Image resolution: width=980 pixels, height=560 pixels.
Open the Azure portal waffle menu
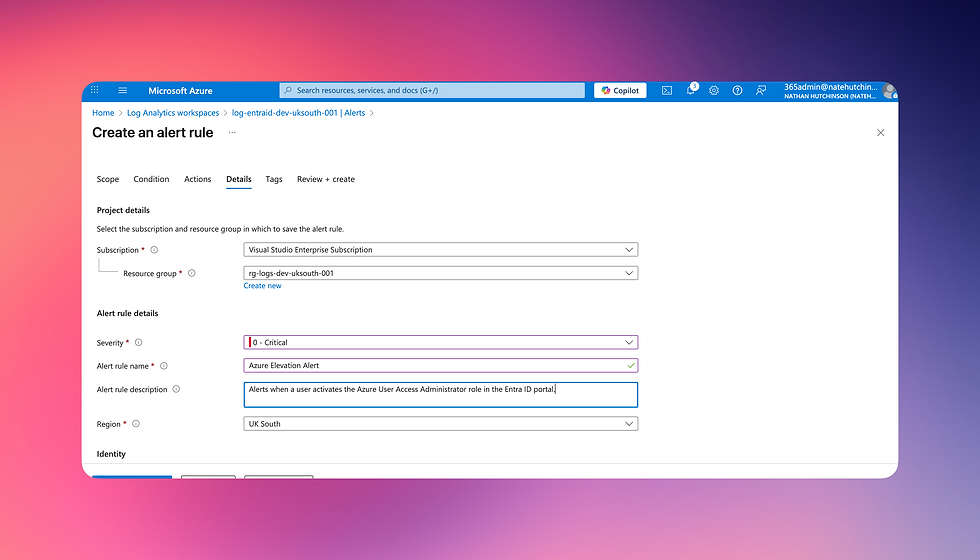click(x=94, y=90)
